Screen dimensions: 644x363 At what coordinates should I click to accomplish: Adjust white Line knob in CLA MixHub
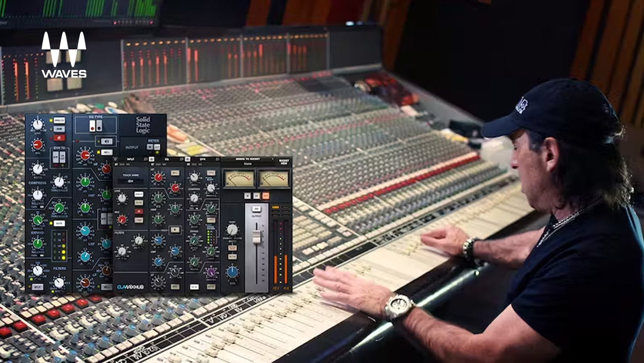(122, 199)
